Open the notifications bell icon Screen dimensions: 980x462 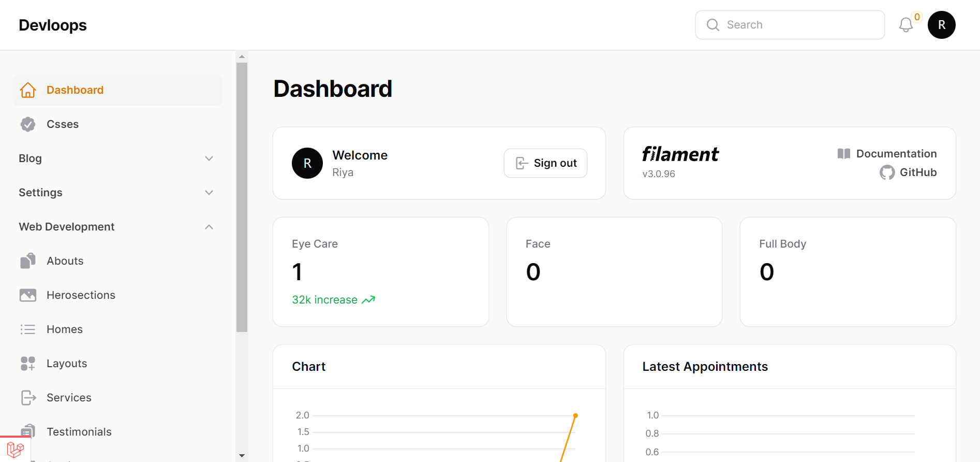pyautogui.click(x=905, y=25)
